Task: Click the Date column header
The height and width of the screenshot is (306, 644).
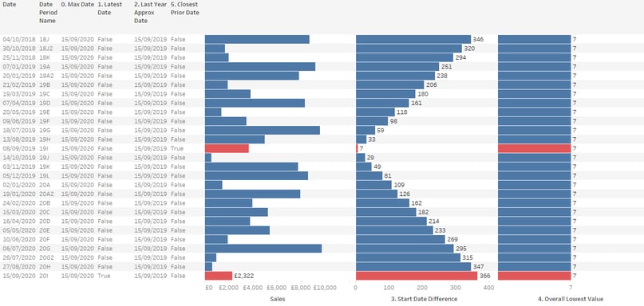Action: 9,5
